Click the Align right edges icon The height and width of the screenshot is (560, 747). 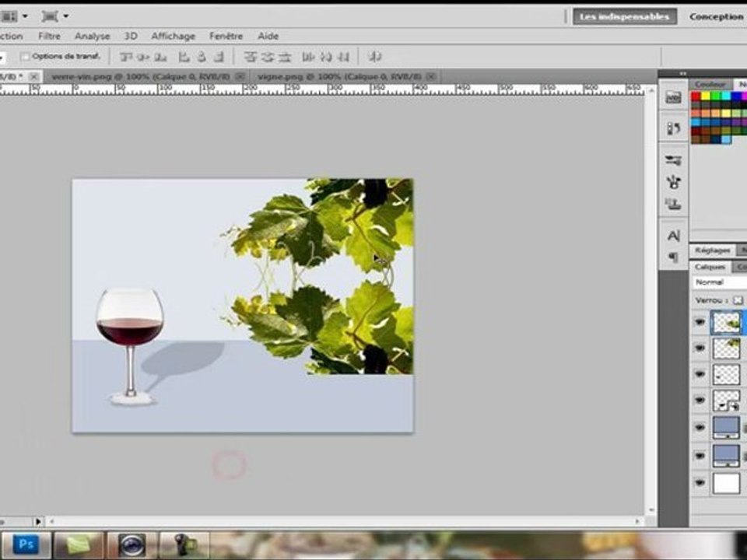(219, 57)
